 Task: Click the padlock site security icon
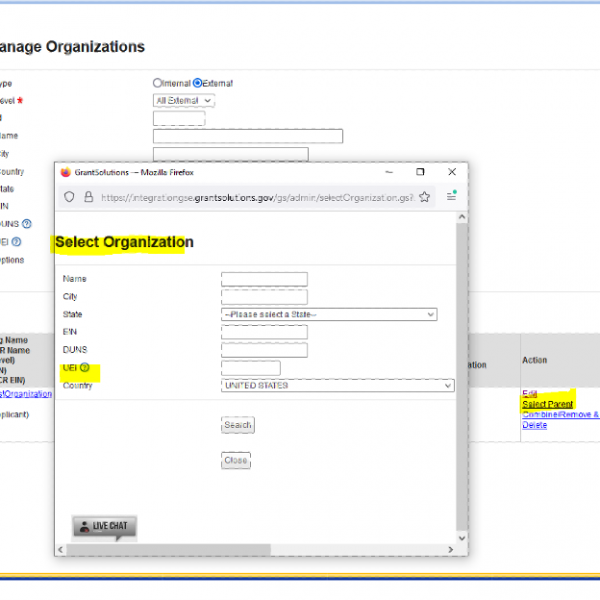(89, 197)
